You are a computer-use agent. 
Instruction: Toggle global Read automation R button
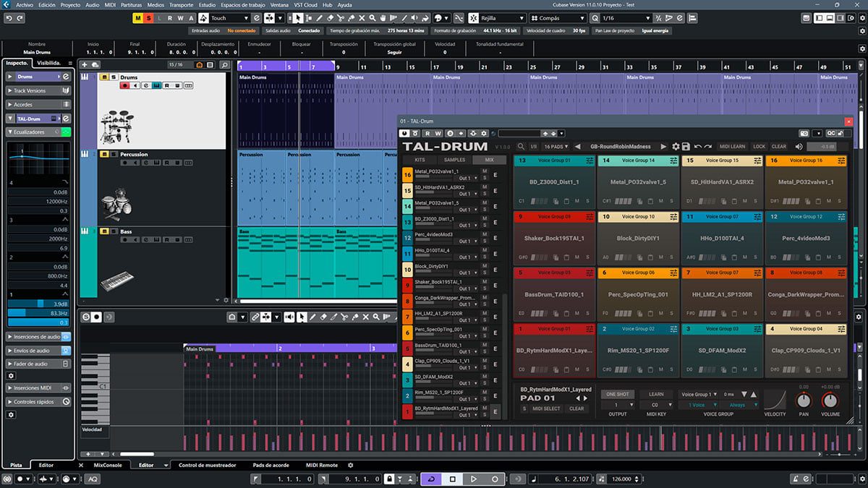click(x=170, y=17)
